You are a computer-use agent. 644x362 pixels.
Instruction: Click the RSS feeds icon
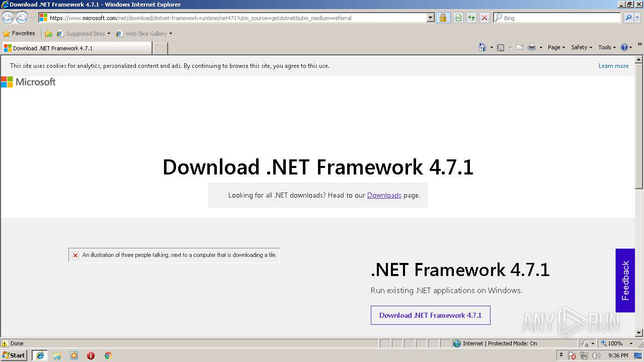coord(501,47)
